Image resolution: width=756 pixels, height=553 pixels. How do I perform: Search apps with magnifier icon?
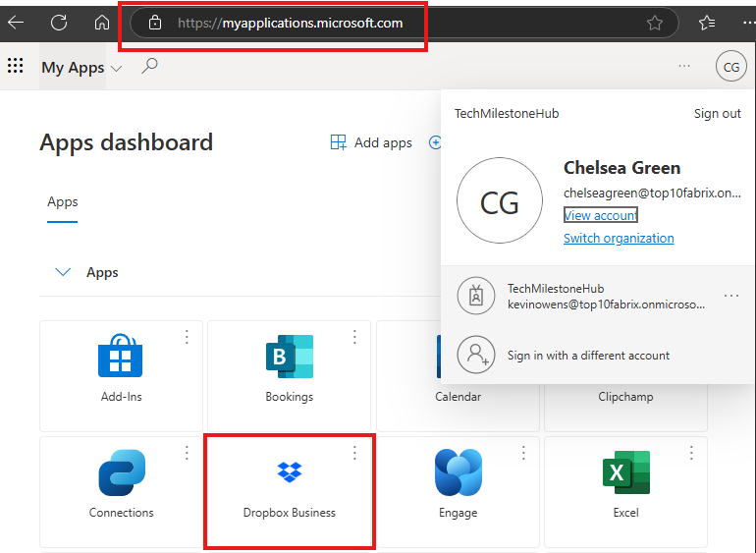click(x=149, y=66)
